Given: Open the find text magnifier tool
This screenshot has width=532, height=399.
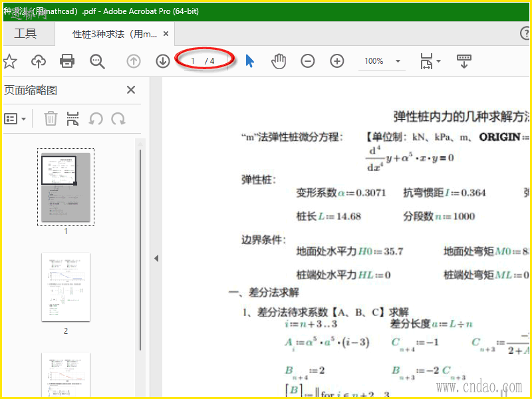Looking at the screenshot, I should (x=97, y=61).
